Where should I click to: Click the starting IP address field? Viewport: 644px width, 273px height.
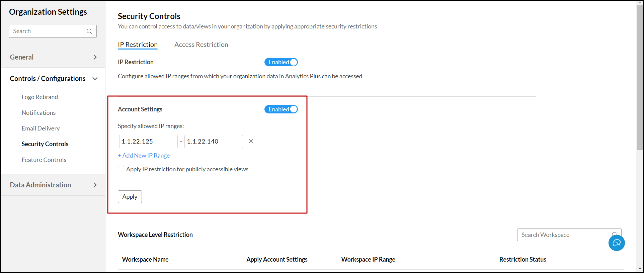point(148,142)
